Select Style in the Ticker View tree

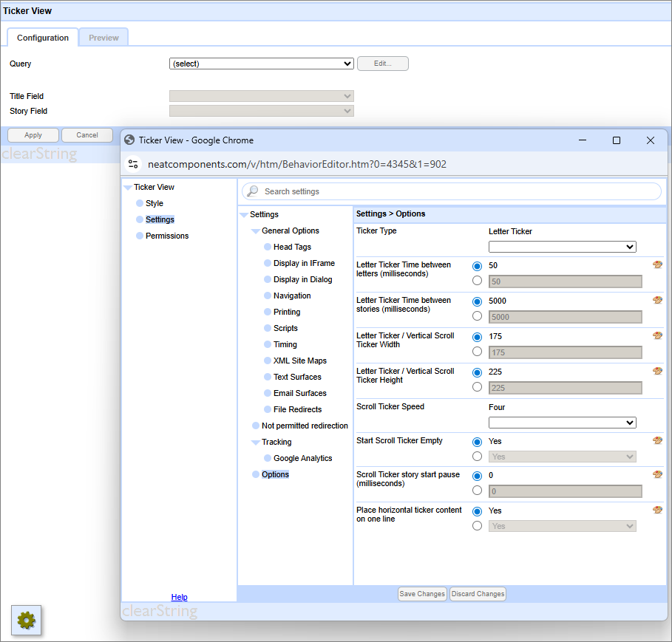[x=154, y=203]
